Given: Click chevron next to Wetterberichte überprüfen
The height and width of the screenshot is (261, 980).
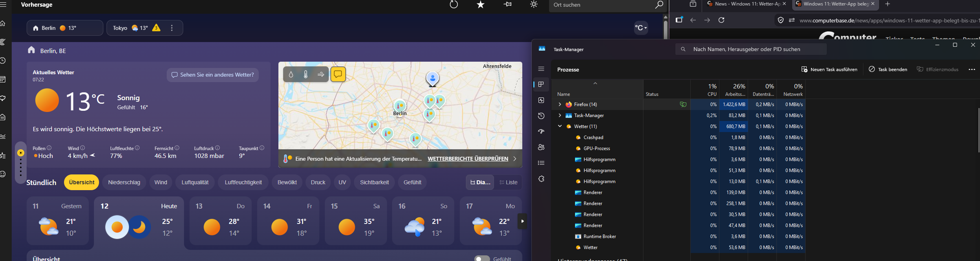Looking at the screenshot, I should coord(515,159).
